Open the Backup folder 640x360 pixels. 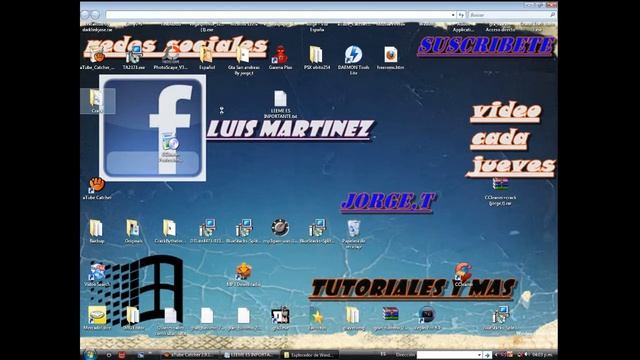96,231
